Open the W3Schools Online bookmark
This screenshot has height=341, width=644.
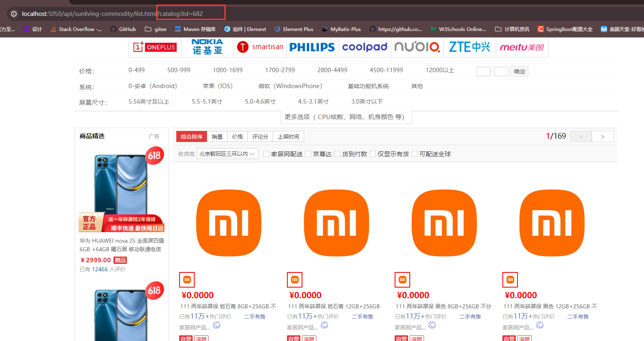458,29
